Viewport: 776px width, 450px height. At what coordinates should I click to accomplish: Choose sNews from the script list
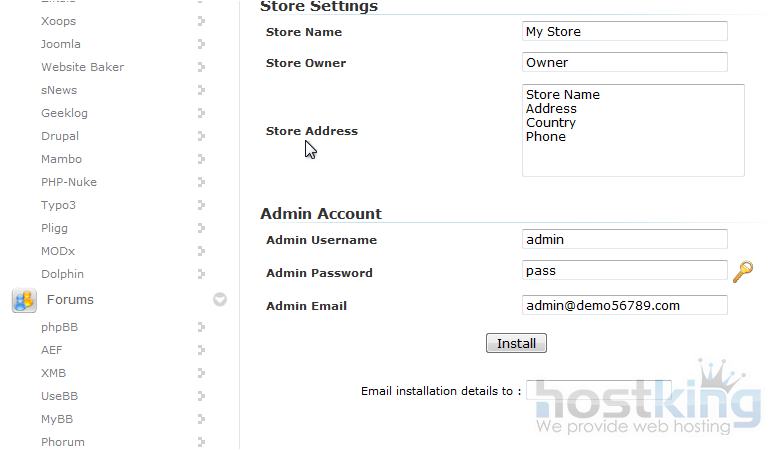coord(59,90)
